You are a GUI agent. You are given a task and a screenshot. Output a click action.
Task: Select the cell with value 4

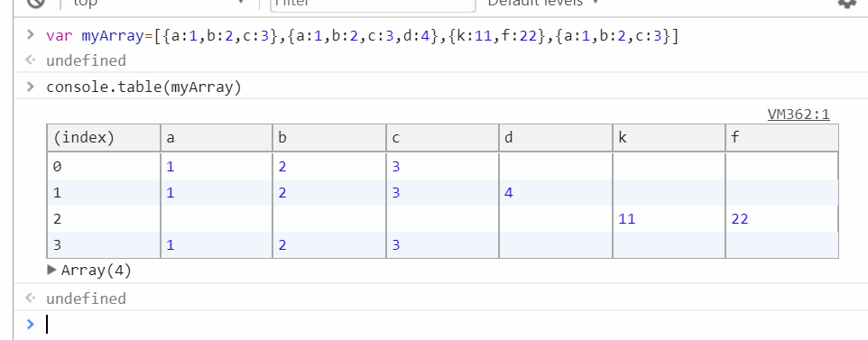pyautogui.click(x=555, y=193)
